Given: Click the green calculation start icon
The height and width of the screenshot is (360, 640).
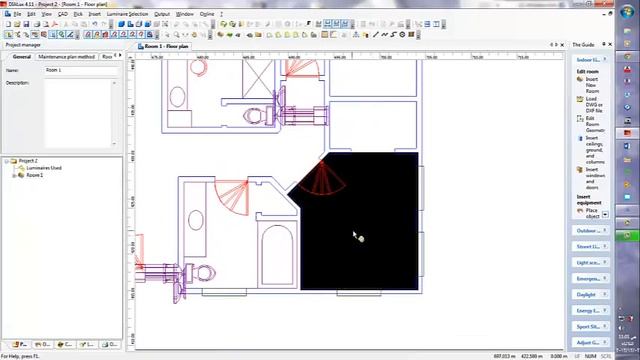Looking at the screenshot, I should click(x=224, y=24).
